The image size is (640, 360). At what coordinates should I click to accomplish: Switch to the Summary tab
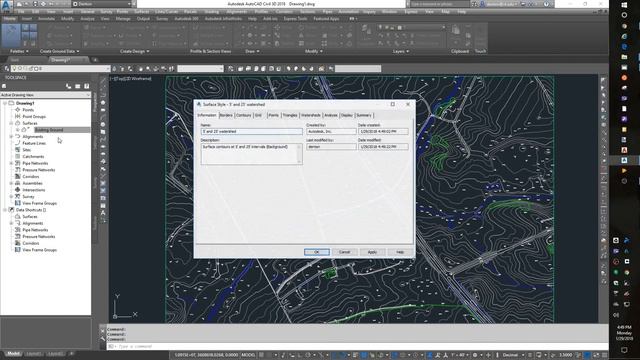click(x=364, y=116)
